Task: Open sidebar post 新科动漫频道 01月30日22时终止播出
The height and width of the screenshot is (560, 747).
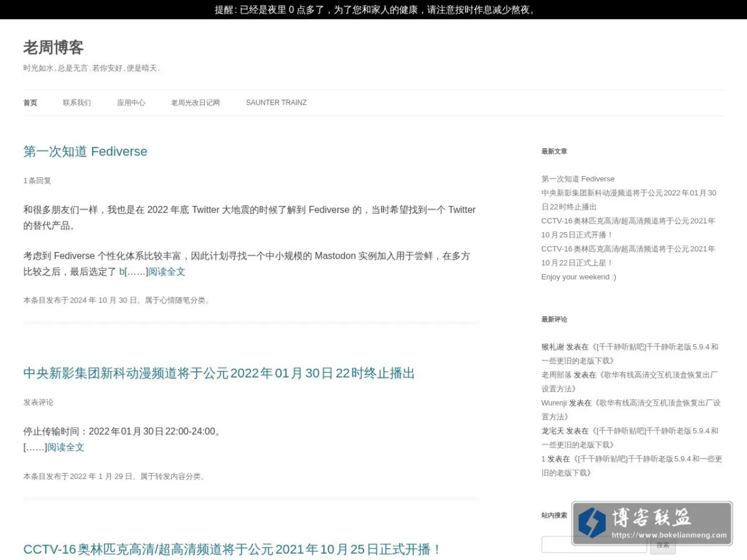Action: point(629,200)
